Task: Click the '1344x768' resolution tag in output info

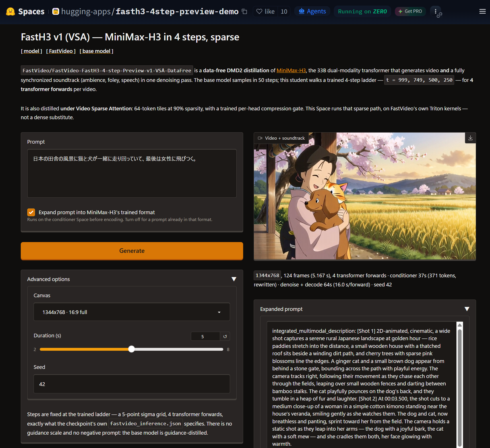Action: (267, 275)
